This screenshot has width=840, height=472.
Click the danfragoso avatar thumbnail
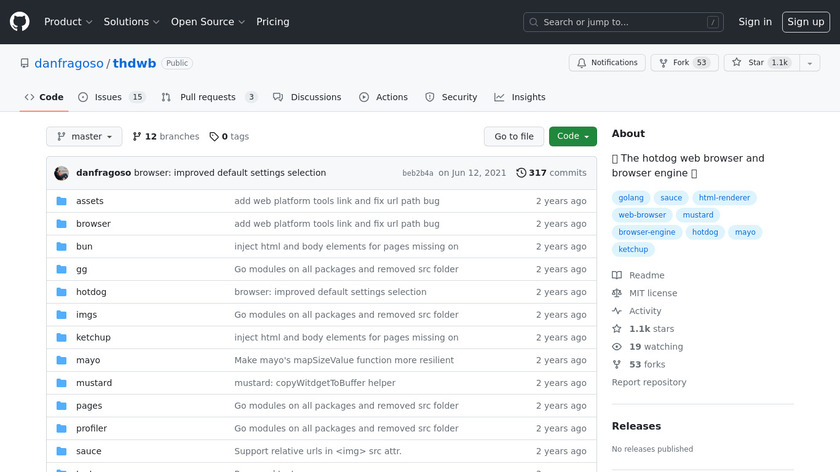click(x=62, y=173)
